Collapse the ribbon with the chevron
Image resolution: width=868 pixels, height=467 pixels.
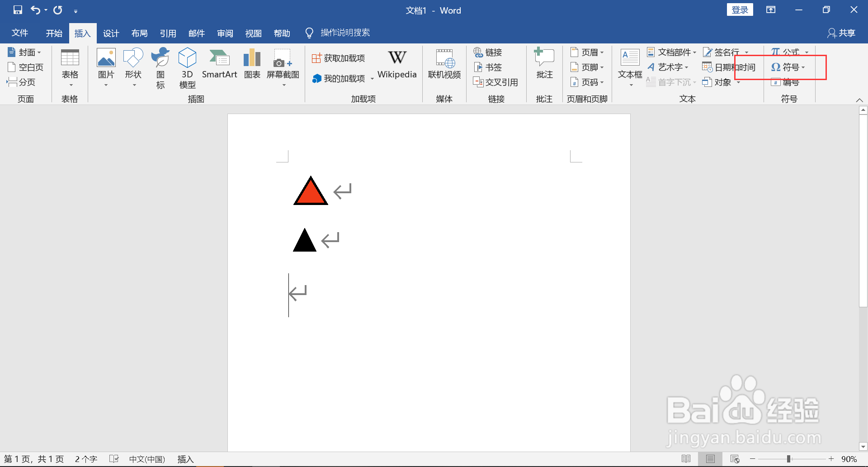click(x=859, y=100)
